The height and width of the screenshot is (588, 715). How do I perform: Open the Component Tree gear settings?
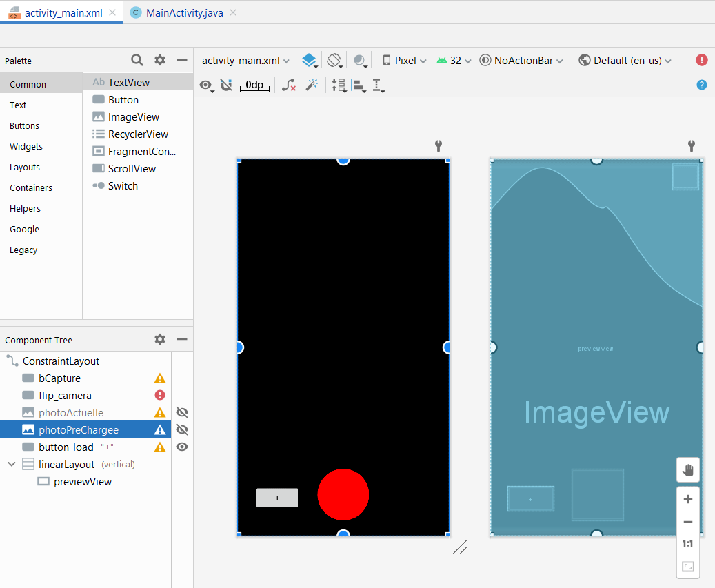tap(160, 339)
